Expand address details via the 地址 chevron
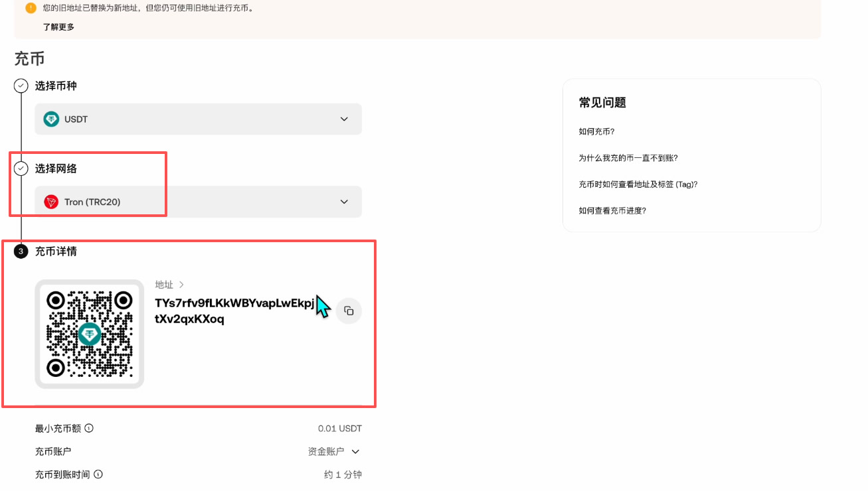Image resolution: width=868 pixels, height=491 pixels. (179, 284)
